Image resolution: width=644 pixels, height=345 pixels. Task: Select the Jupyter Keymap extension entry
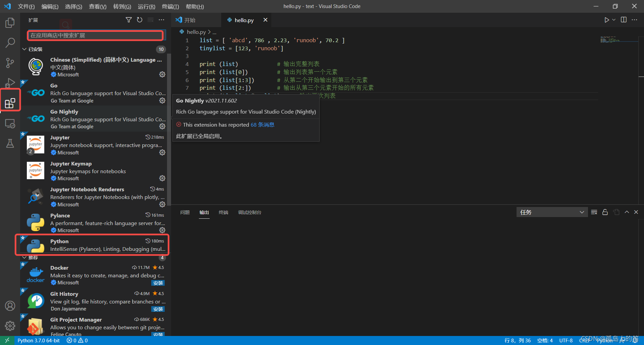[x=94, y=171]
